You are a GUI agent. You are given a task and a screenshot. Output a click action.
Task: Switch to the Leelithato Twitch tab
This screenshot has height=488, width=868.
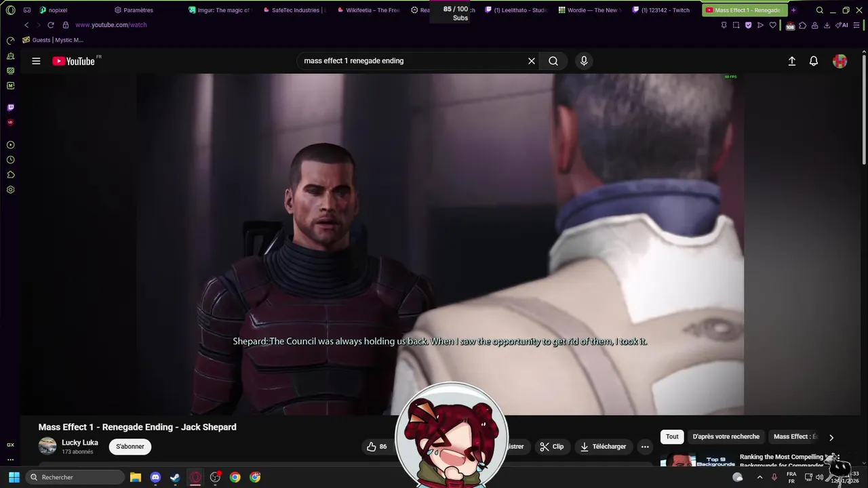[x=516, y=10]
